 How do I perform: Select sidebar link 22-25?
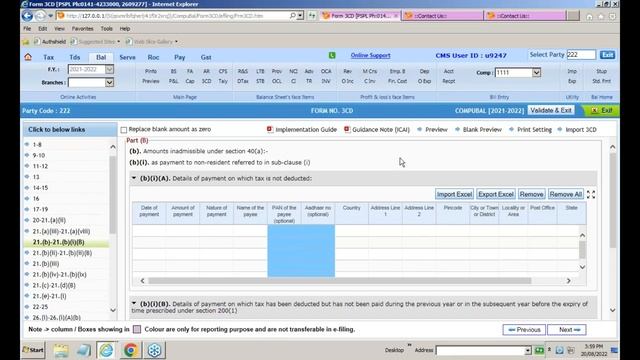(x=40, y=307)
